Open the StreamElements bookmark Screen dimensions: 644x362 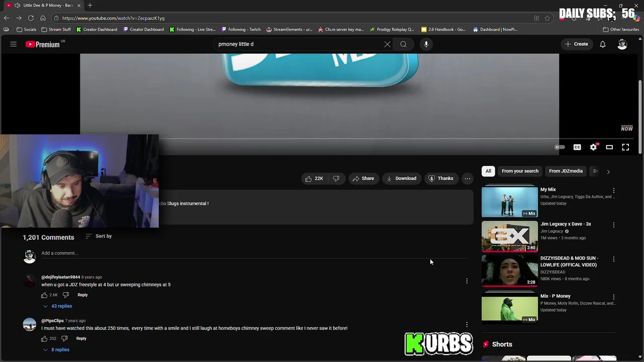pyautogui.click(x=289, y=29)
